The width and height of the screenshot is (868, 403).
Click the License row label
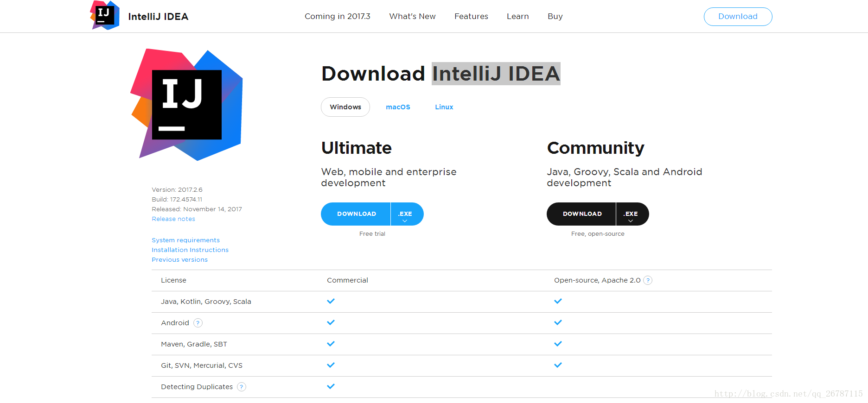[x=173, y=280]
